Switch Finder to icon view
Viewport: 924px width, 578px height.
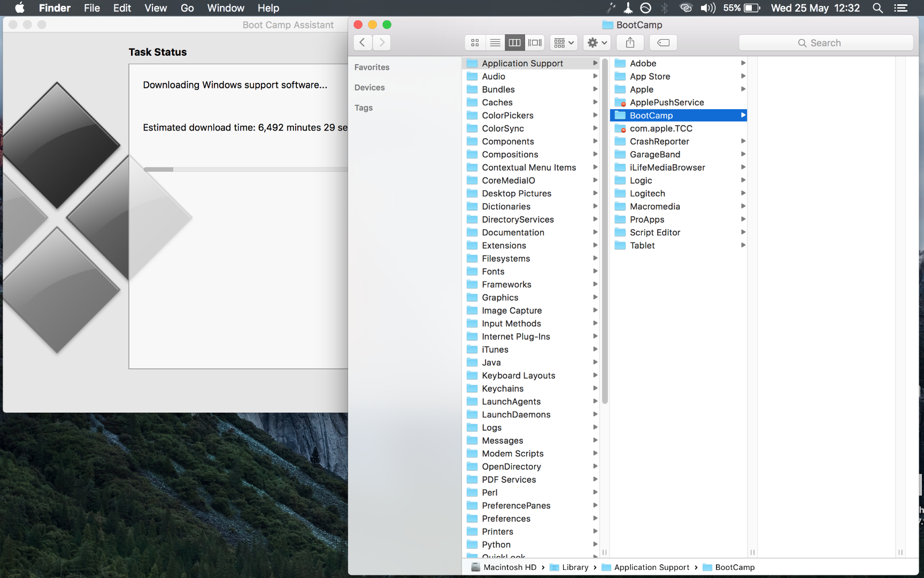pos(475,43)
